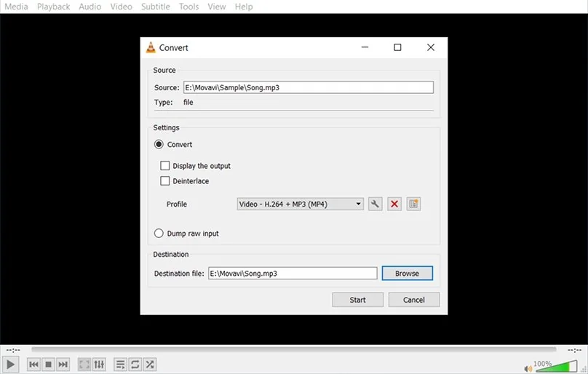
Task: Open the Subtitle menu
Action: 155,7
